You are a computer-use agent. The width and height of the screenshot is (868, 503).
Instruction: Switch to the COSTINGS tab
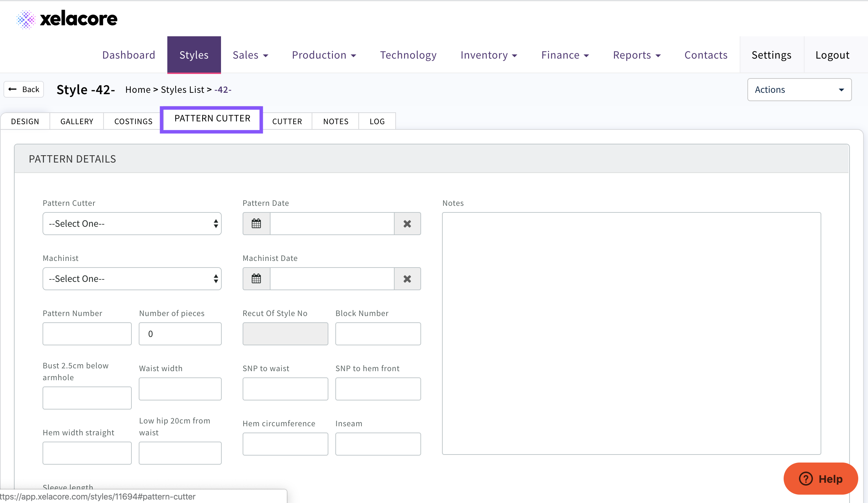(133, 121)
